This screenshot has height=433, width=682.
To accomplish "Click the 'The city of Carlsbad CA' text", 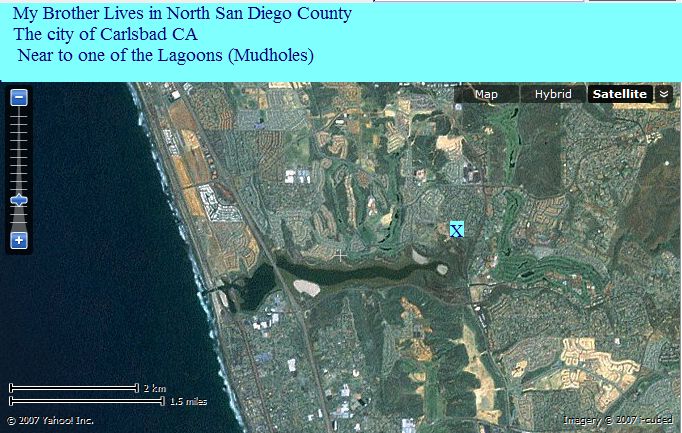I will pos(106,34).
